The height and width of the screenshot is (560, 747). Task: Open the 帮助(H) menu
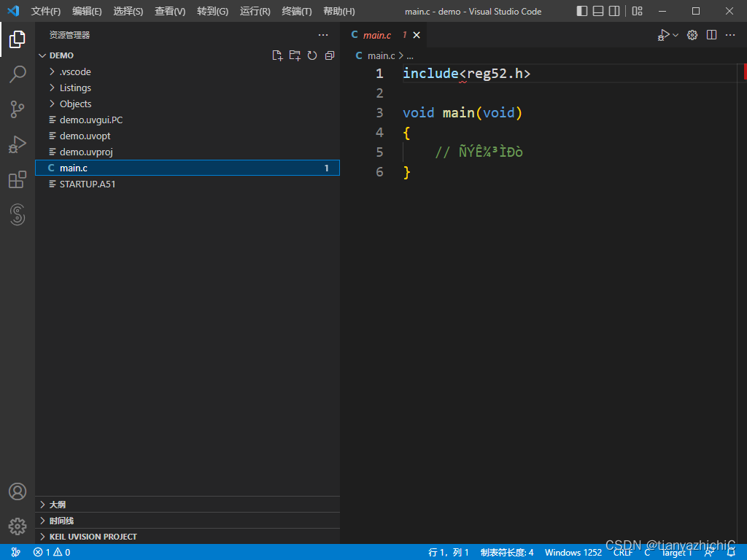tap(338, 11)
